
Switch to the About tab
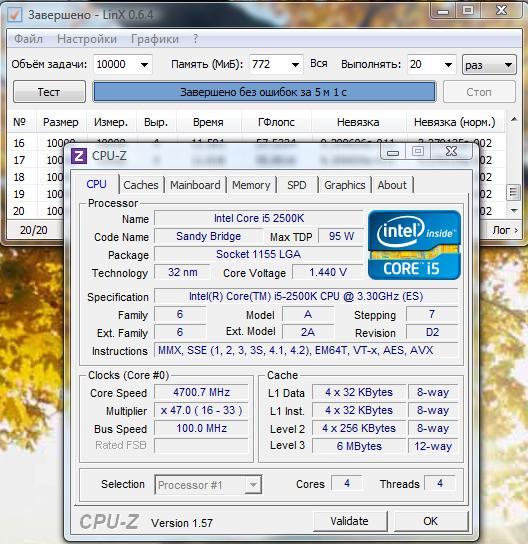coord(392,185)
